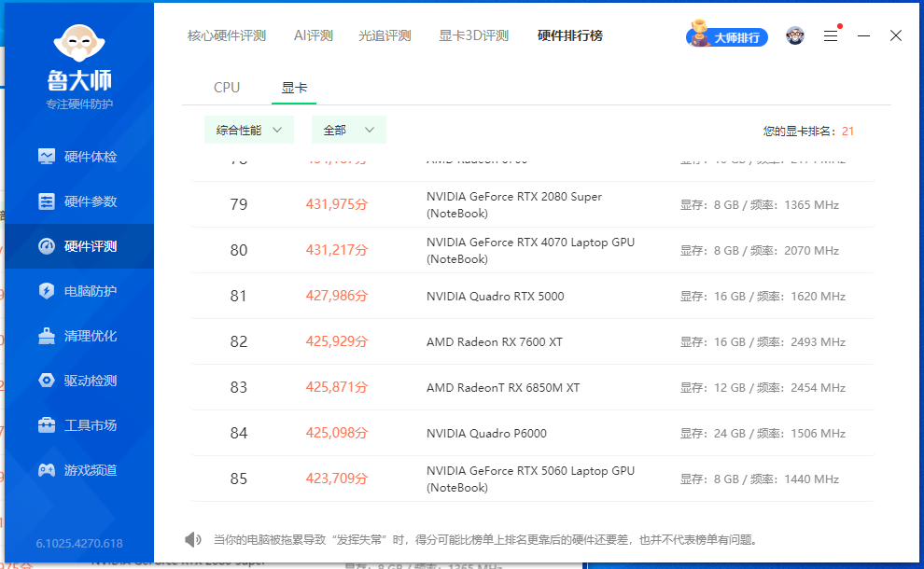
Task: Open 游戏频道 in the sidebar
Action: pos(79,470)
